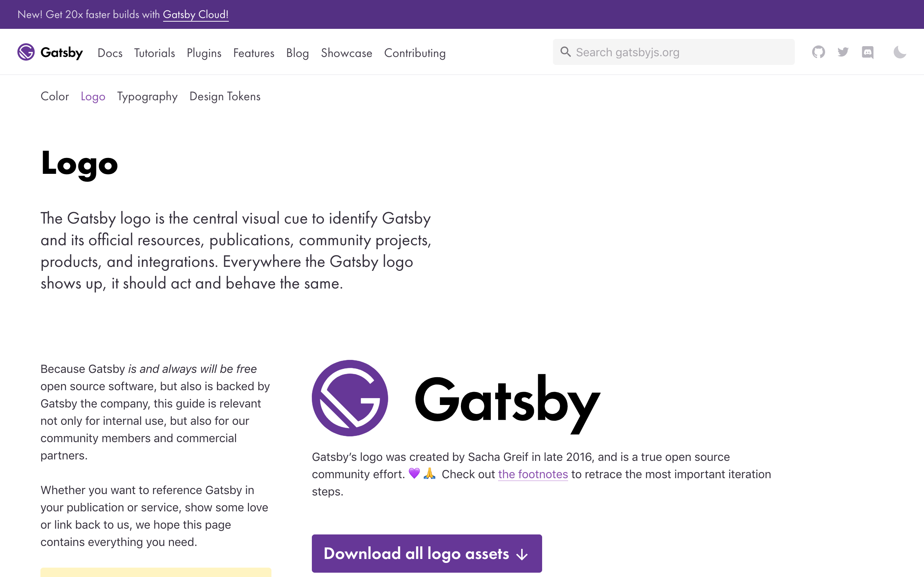Switch to the Typography section

(x=147, y=96)
